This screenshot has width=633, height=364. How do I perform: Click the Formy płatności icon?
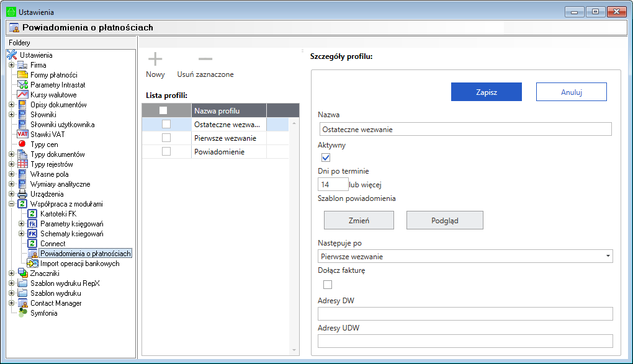click(x=22, y=74)
